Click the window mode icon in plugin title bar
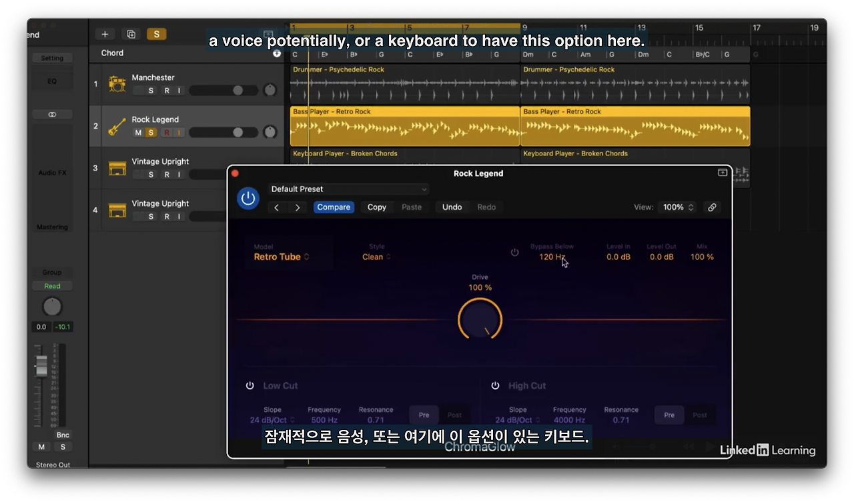 point(723,173)
